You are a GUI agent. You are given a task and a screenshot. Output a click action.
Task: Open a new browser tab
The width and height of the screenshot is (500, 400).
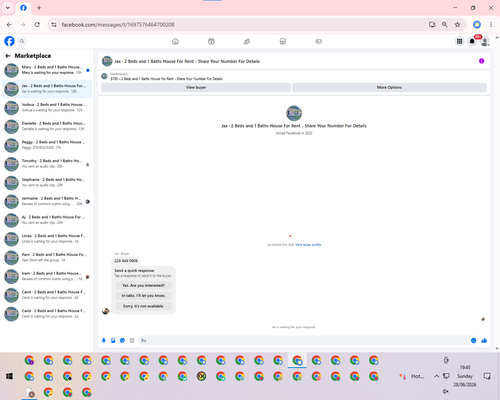click(x=39, y=8)
